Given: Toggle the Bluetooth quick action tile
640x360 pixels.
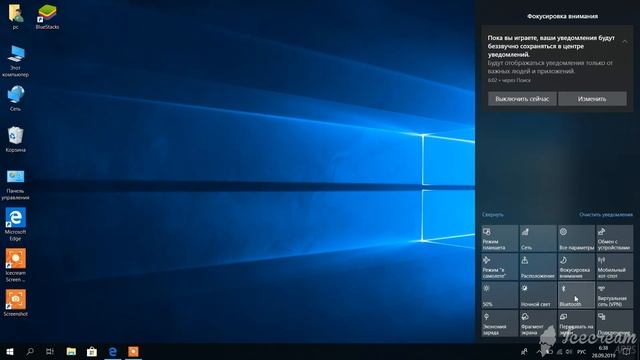Looking at the screenshot, I should [x=576, y=295].
